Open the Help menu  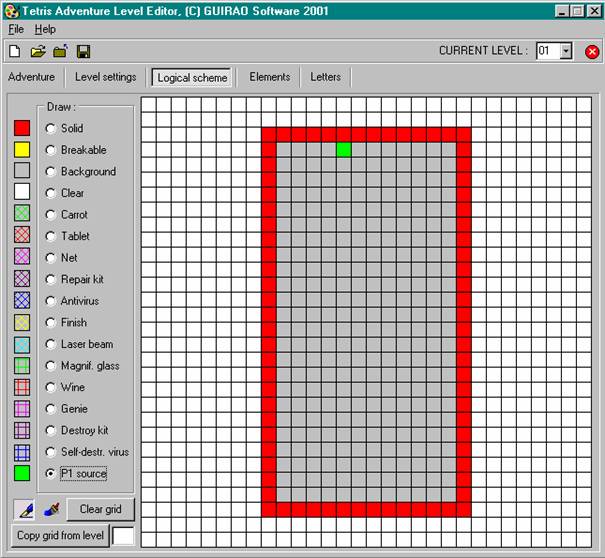[x=45, y=29]
